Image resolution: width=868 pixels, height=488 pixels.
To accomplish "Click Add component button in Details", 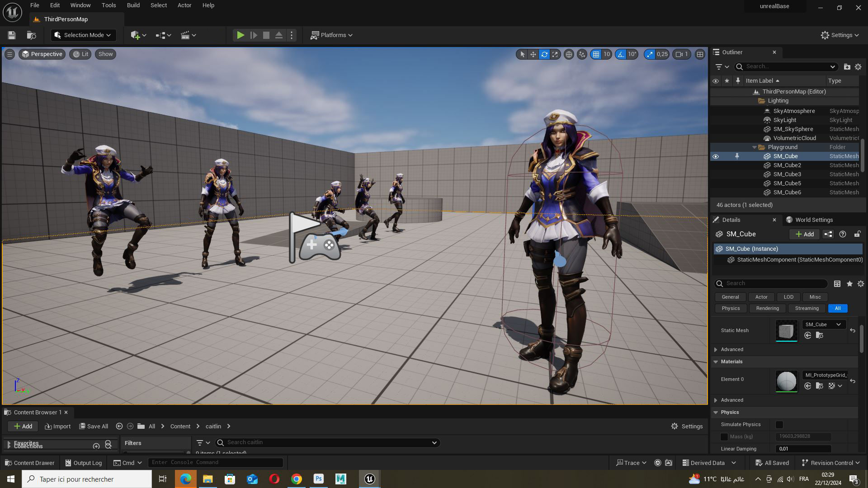I will (804, 234).
